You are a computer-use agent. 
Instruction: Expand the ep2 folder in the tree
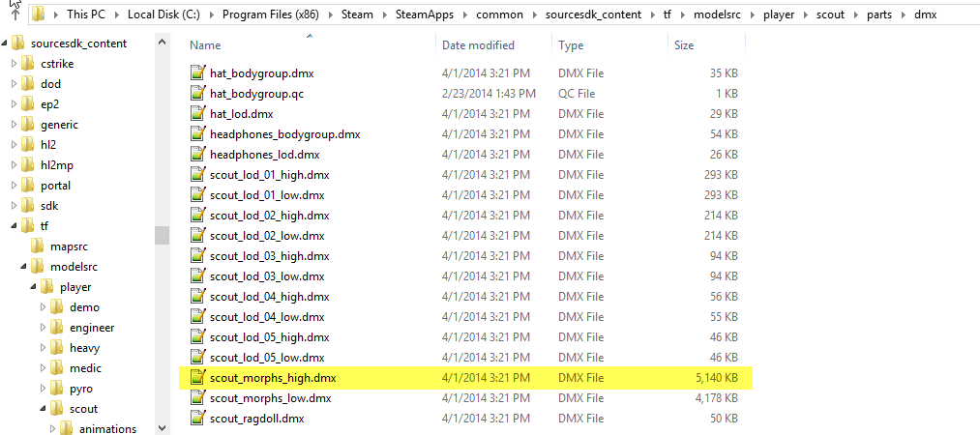pyautogui.click(x=15, y=104)
